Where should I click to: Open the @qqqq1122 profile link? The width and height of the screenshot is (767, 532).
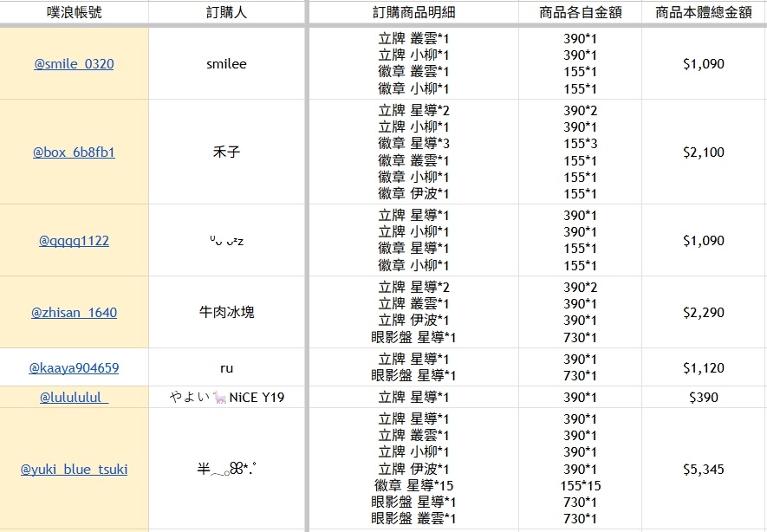click(74, 241)
